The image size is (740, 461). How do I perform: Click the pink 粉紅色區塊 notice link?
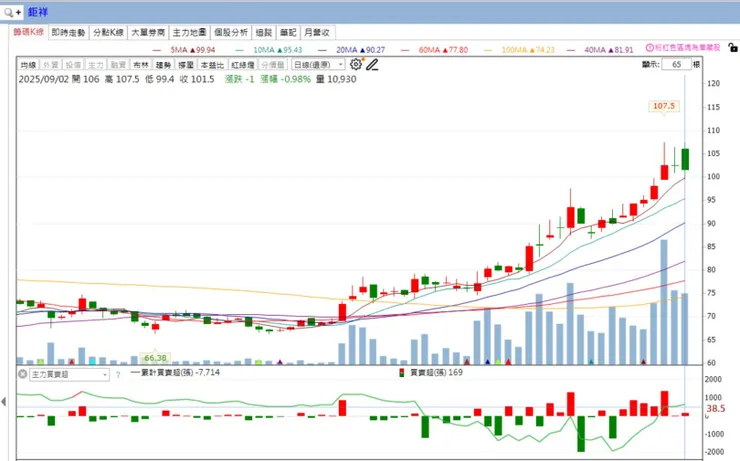(688, 48)
